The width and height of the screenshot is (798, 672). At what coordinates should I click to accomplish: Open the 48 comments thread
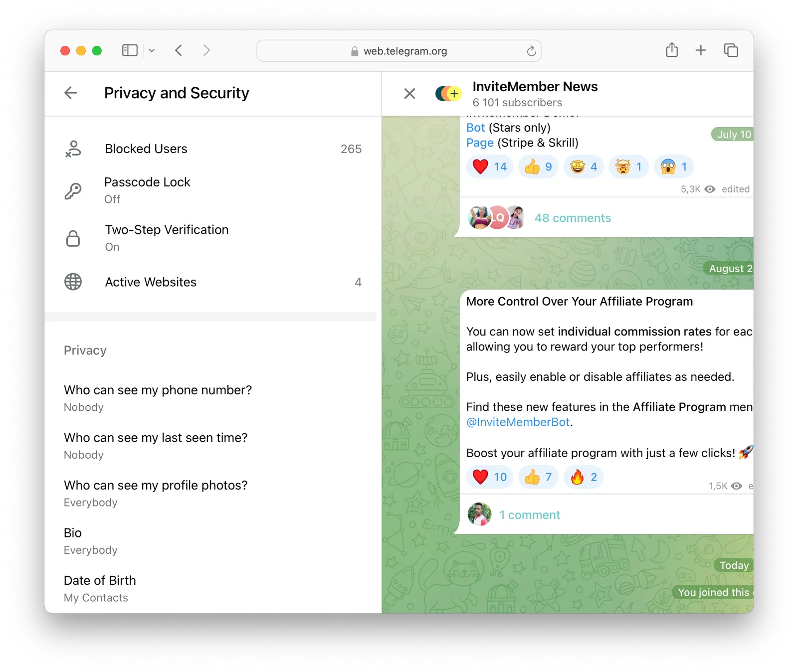573,218
